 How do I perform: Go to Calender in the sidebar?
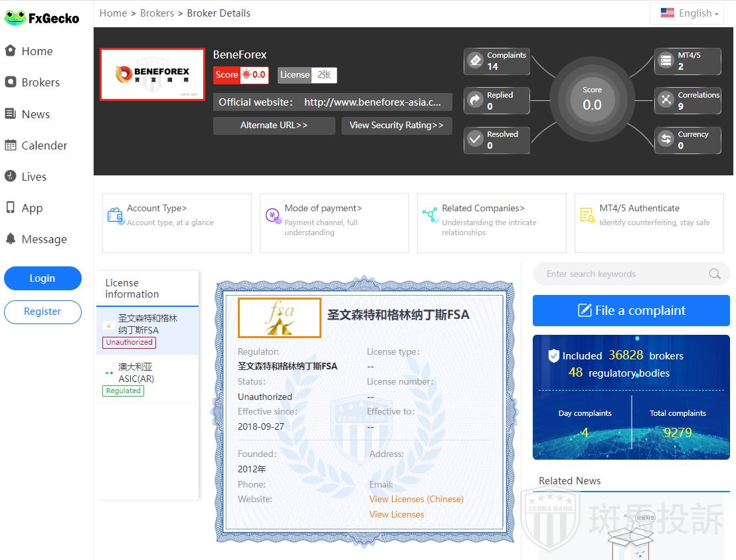44,145
